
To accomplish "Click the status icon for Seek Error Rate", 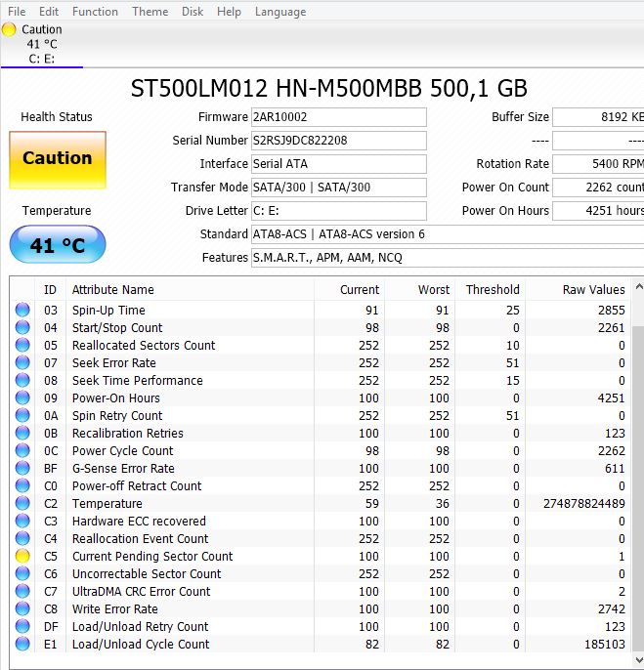I will click(x=22, y=362).
